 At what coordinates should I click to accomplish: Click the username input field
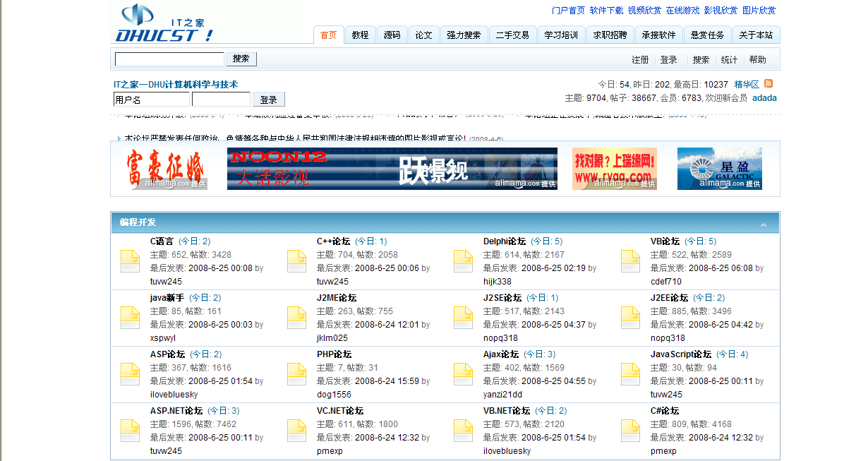151,100
